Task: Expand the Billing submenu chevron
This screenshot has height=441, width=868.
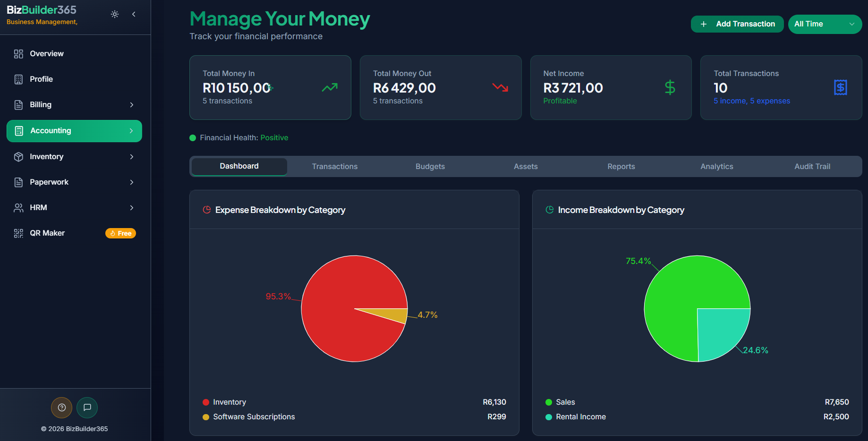Action: [x=132, y=105]
